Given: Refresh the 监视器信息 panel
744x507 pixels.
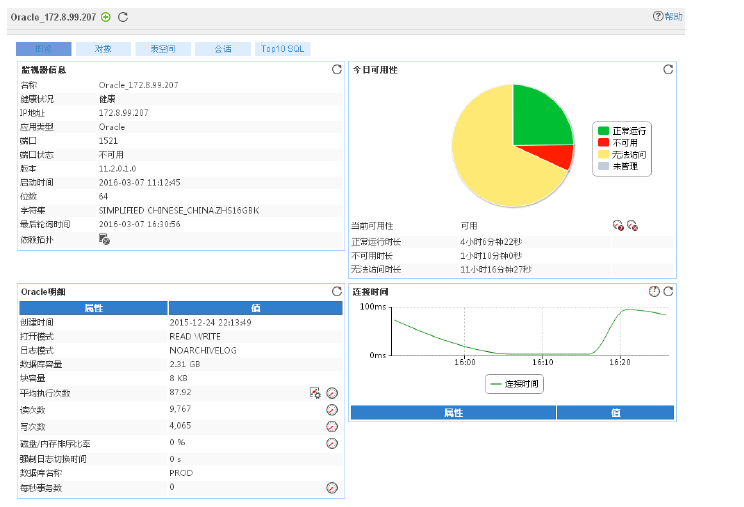Looking at the screenshot, I should click(337, 69).
